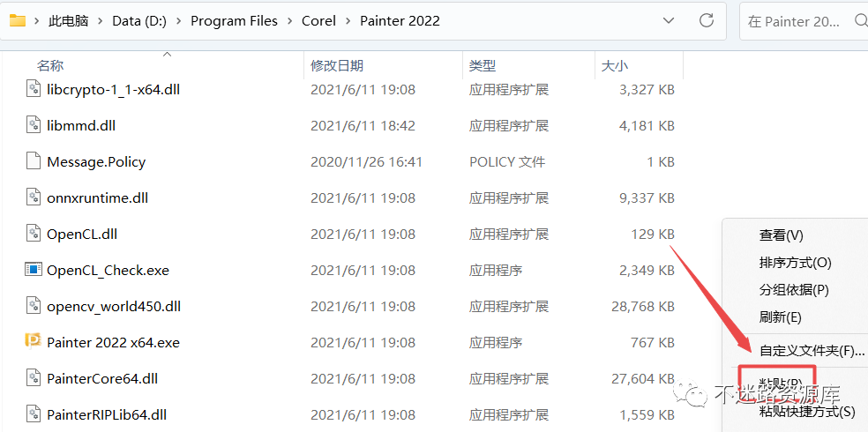Viewport: 868px width, 432px height.
Task: Go to Corel breadcrumb
Action: click(318, 21)
